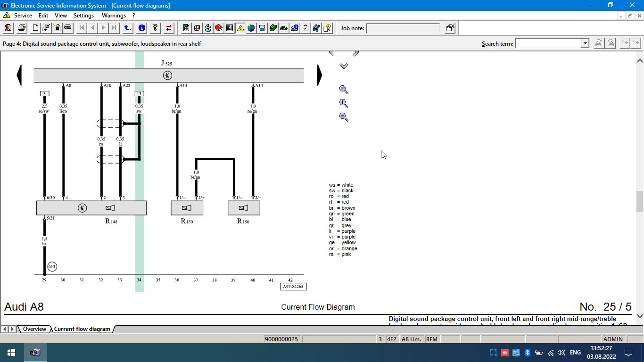The image size is (644, 362).
Task: Go to previous diagram page with left black arrow
Action: 19,75
